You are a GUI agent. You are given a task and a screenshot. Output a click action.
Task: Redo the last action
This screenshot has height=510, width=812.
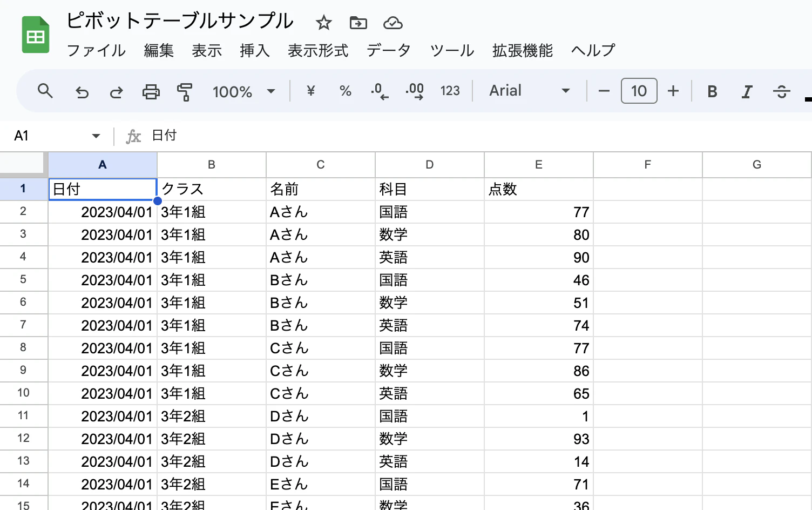tap(116, 91)
